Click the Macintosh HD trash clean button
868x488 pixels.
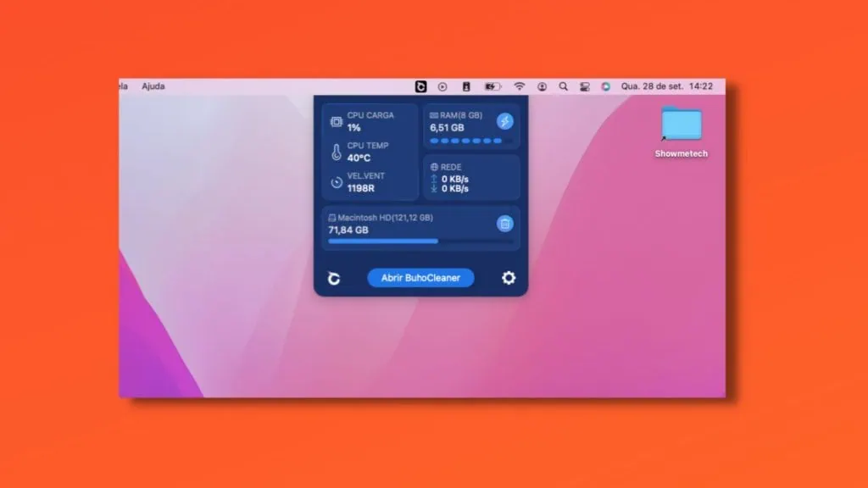[x=505, y=224]
